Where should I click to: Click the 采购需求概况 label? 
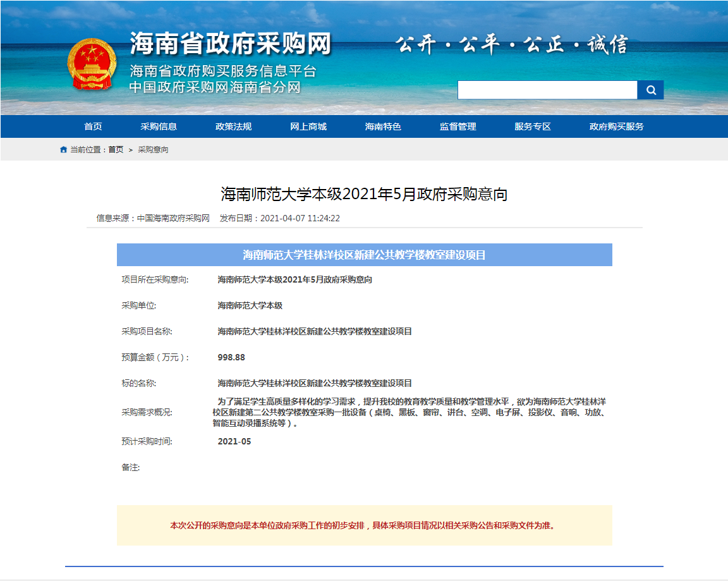pyautogui.click(x=147, y=412)
